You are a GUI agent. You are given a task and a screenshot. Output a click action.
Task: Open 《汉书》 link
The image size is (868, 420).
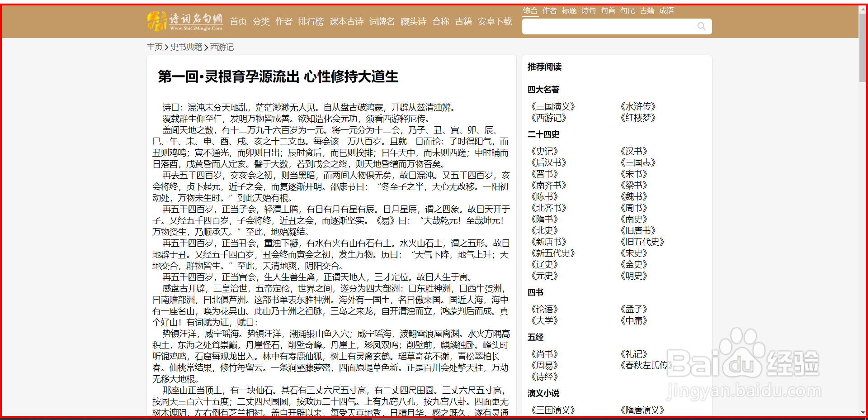(634, 151)
